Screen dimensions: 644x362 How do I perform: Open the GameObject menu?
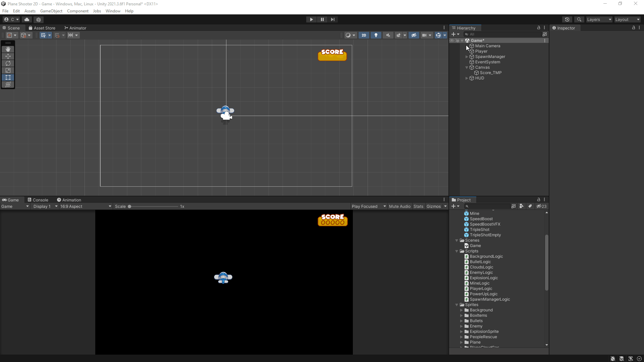[x=51, y=11]
